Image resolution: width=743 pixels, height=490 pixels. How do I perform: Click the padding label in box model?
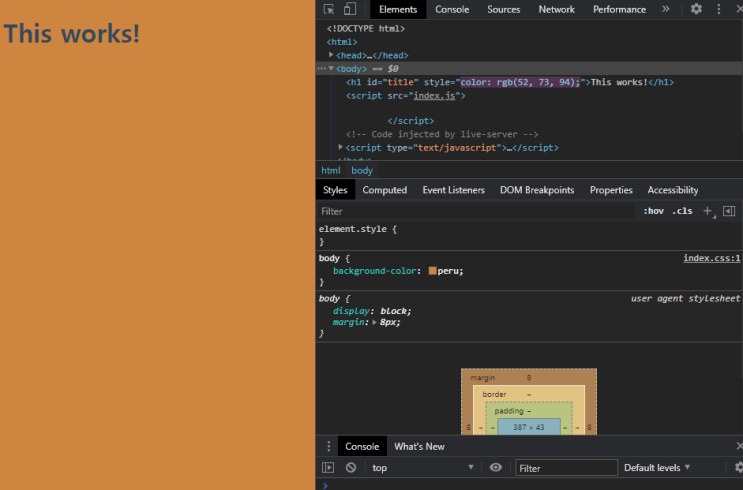point(509,411)
